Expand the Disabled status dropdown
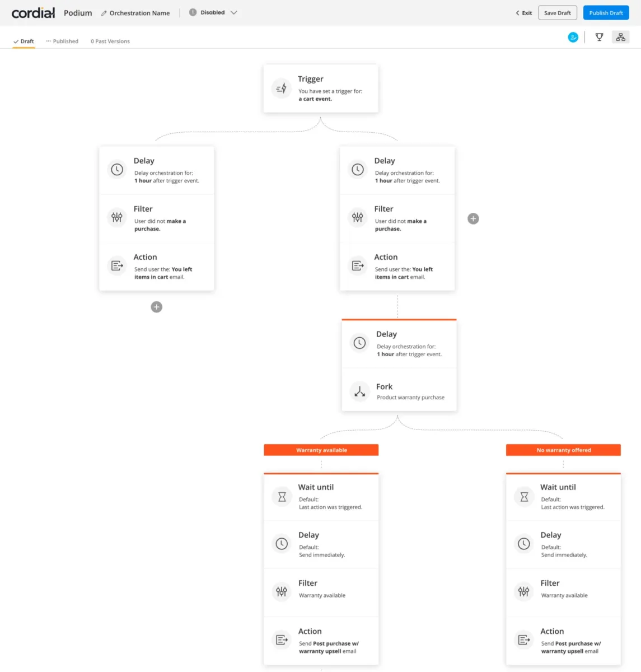 (213, 12)
